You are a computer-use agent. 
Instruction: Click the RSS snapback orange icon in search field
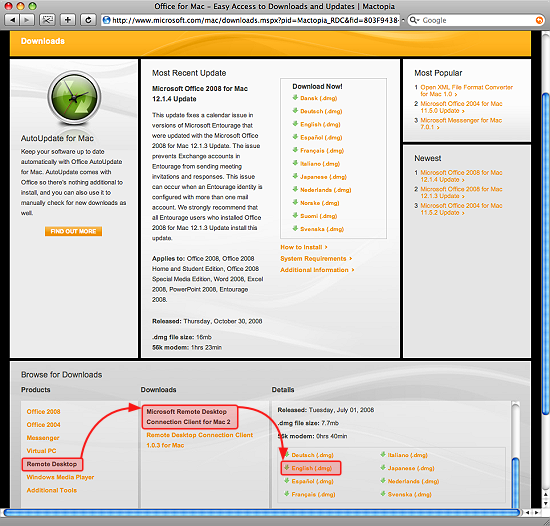pyautogui.click(x=539, y=20)
